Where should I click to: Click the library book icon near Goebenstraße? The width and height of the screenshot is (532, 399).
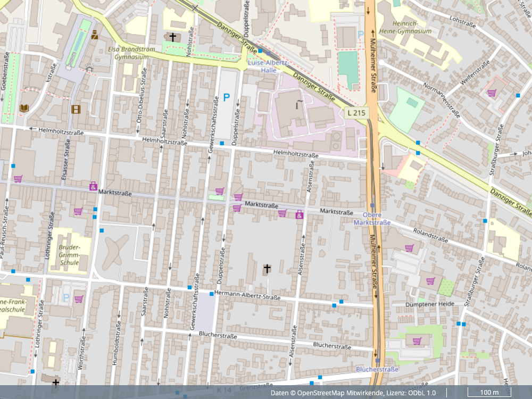24,109
